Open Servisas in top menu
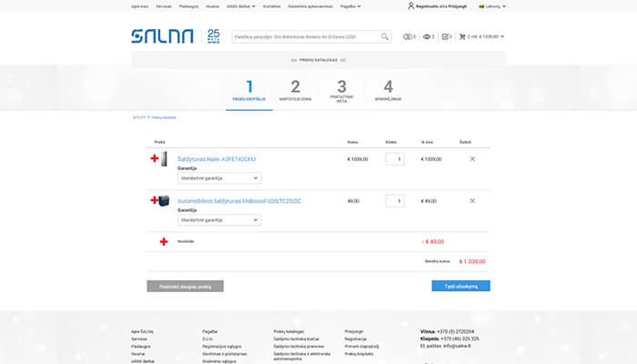This screenshot has height=364, width=637. coord(164,6)
